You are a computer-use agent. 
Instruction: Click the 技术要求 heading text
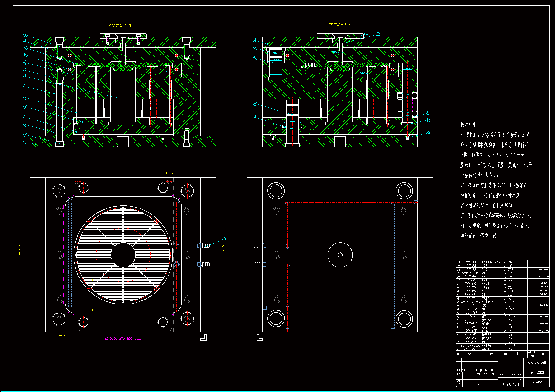pos(468,125)
